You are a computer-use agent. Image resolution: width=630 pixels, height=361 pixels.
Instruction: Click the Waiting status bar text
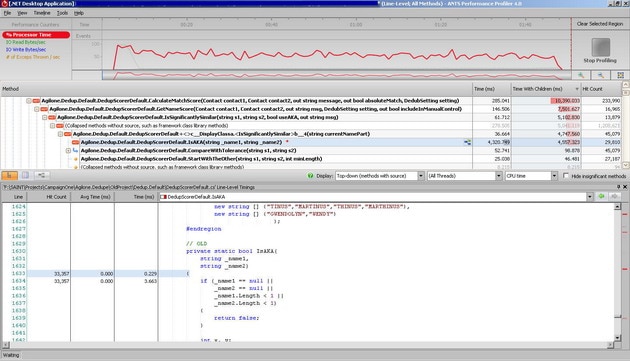(11, 355)
